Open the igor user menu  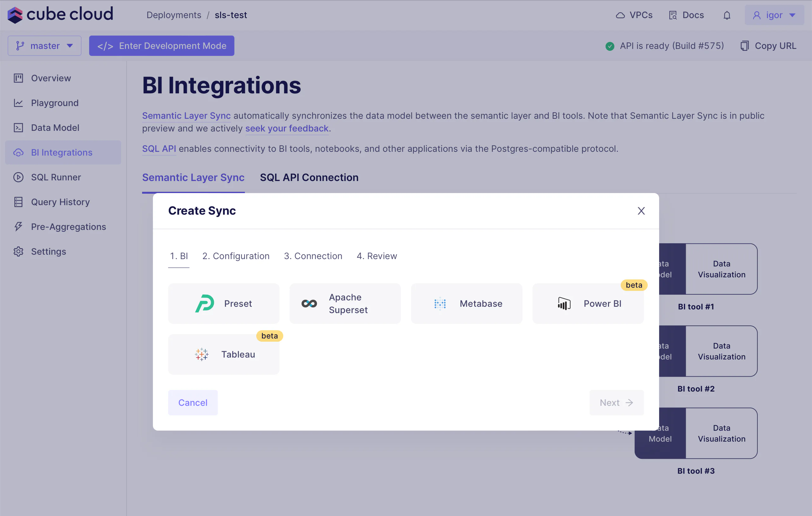coord(774,15)
